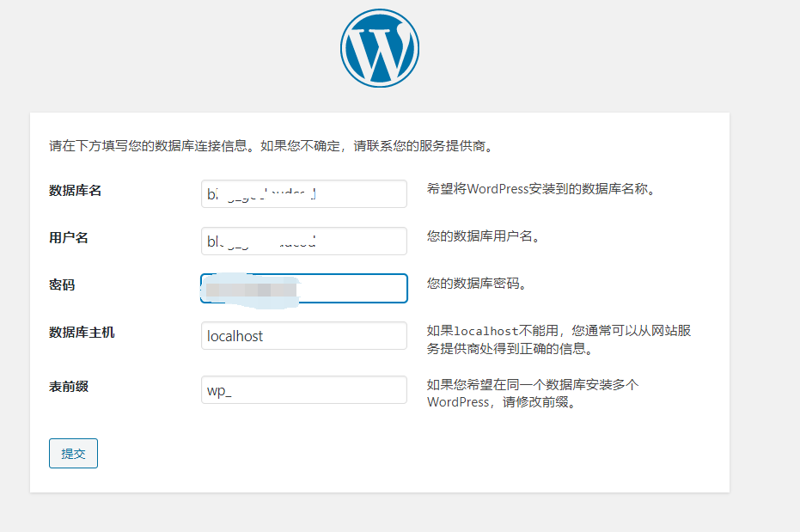Click the 用户名 label
Viewport: 800px width, 532px height.
click(69, 238)
